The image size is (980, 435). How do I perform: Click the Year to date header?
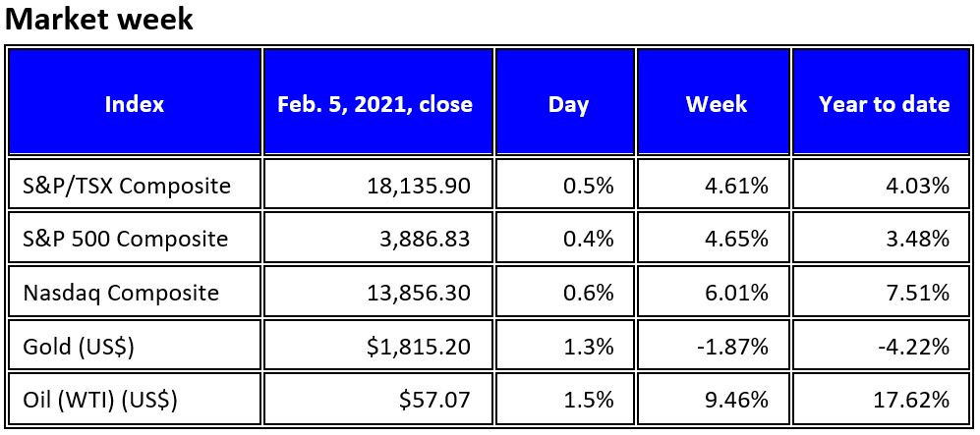tap(884, 104)
